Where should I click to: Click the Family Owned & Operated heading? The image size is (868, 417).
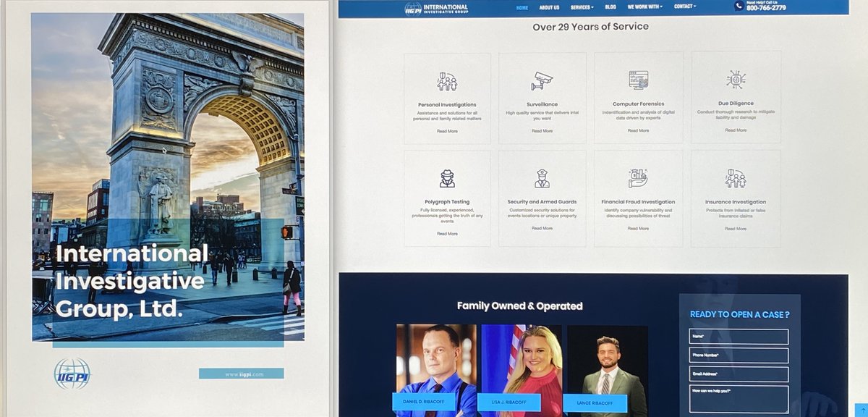pyautogui.click(x=520, y=306)
